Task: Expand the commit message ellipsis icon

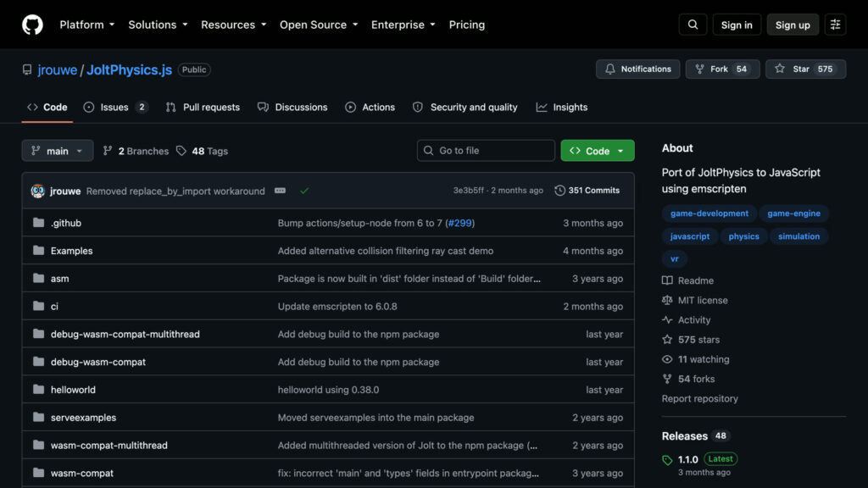Action: coord(280,191)
